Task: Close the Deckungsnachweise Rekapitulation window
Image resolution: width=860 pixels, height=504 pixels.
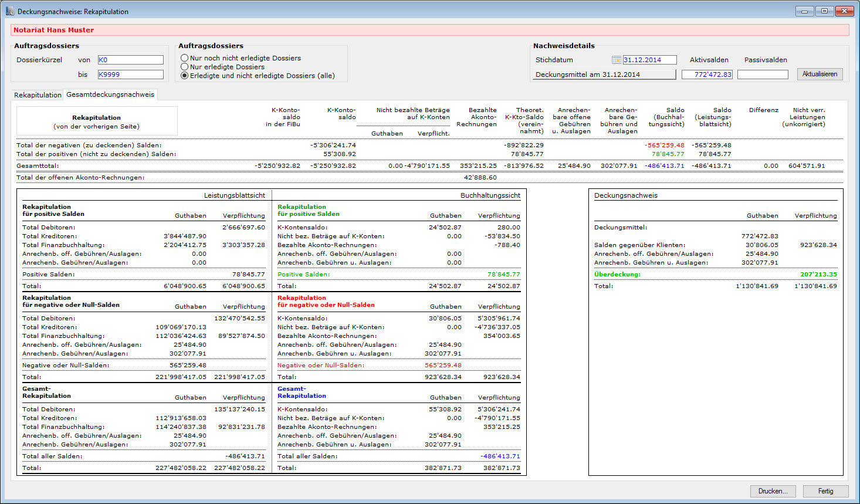Action: (x=845, y=11)
